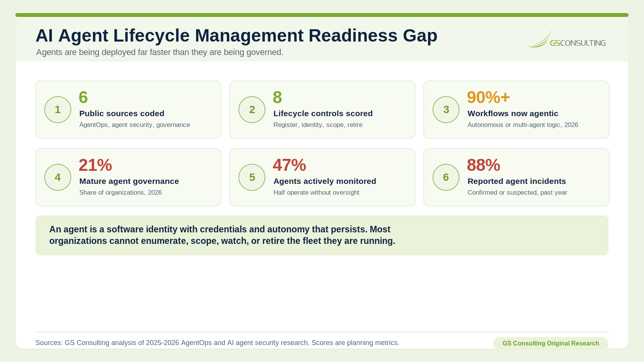Click the orange 90%+ value

point(488,97)
